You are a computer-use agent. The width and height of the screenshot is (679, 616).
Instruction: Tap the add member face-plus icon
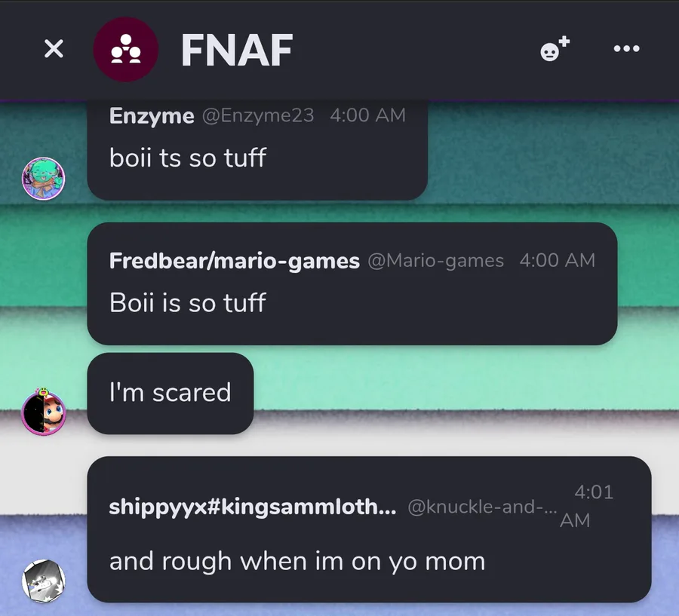pos(555,48)
